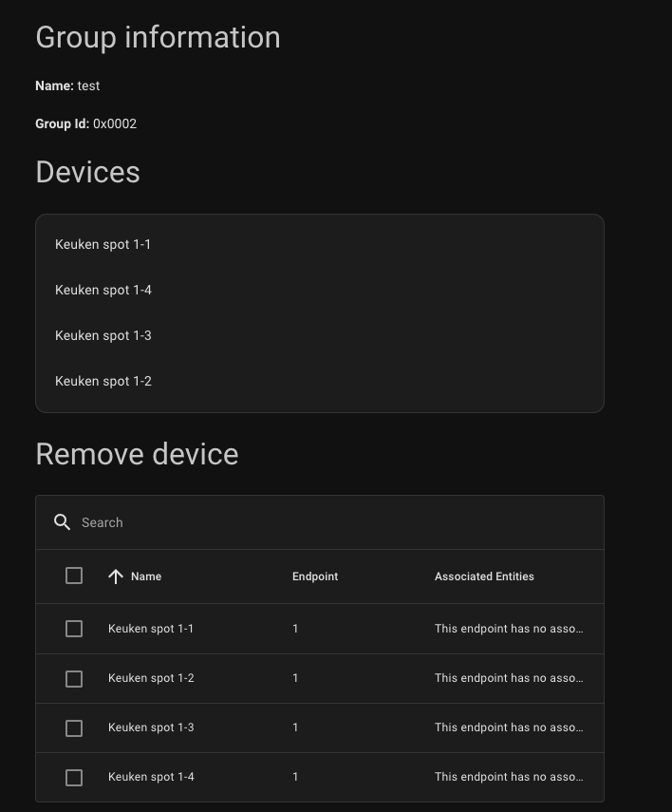This screenshot has height=812, width=672.
Task: Sort by the Name column header
Action: [146, 576]
